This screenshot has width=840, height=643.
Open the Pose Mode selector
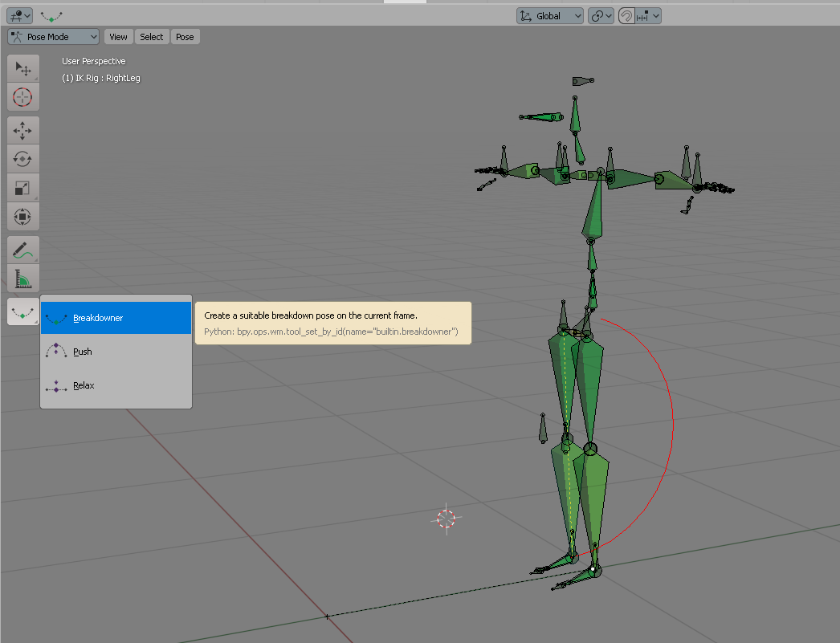[54, 37]
